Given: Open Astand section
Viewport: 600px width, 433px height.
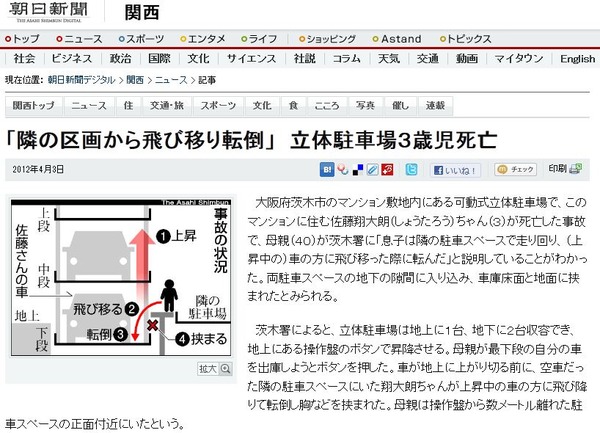Looking at the screenshot, I should (x=397, y=39).
